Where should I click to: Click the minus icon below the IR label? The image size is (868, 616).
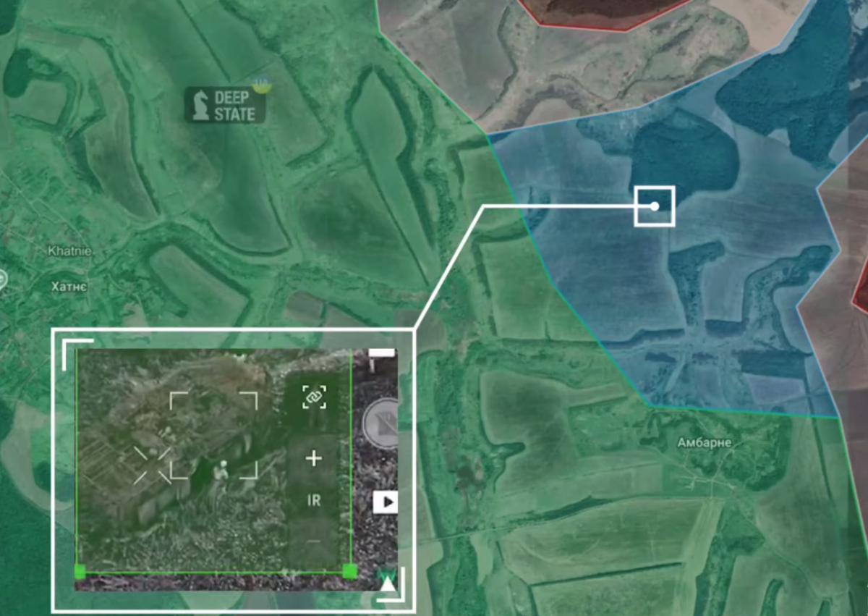coord(312,541)
